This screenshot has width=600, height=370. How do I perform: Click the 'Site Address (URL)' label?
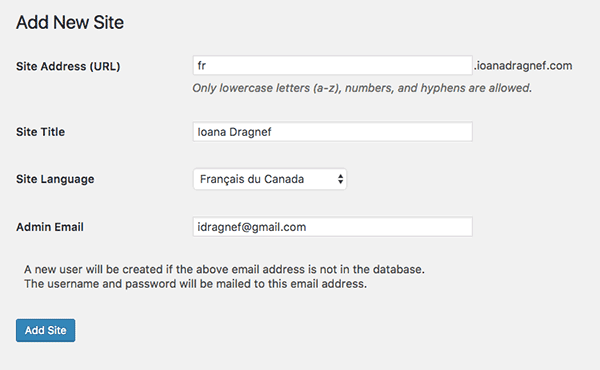(x=68, y=67)
